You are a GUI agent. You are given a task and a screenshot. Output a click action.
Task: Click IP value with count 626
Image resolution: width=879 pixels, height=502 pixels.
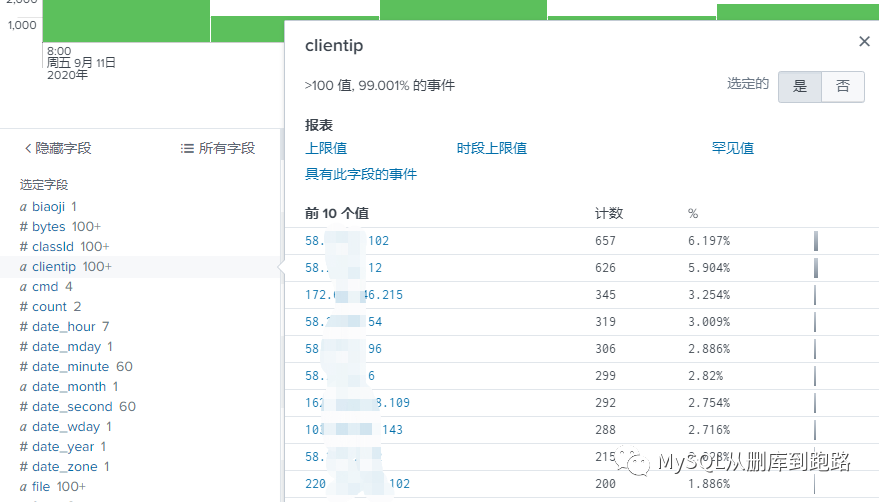click(344, 268)
